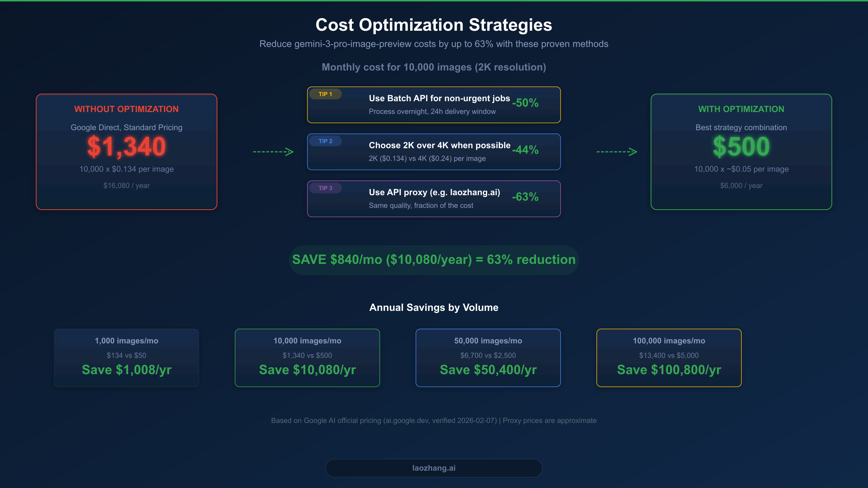Select the API proxy tip card
868x488 pixels.
(x=434, y=199)
